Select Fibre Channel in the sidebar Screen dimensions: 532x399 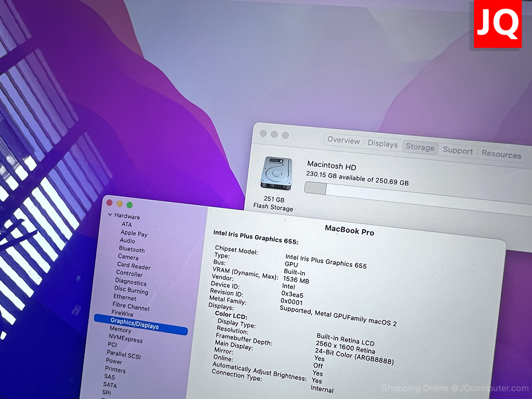[130, 306]
